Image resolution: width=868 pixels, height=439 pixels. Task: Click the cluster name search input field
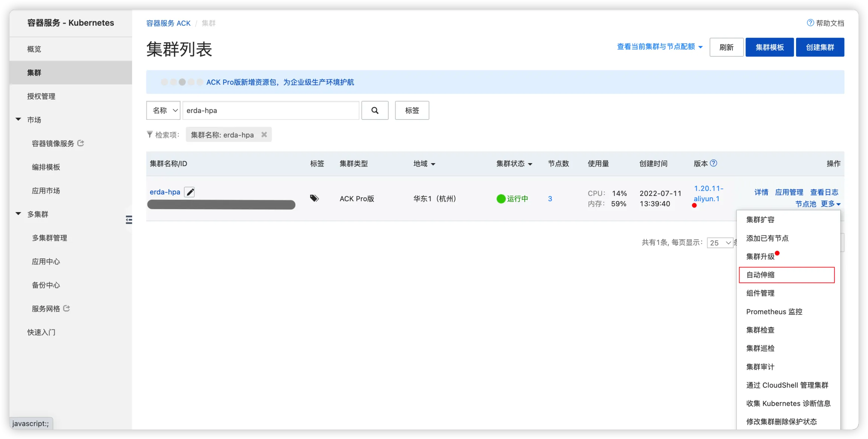[x=270, y=110]
